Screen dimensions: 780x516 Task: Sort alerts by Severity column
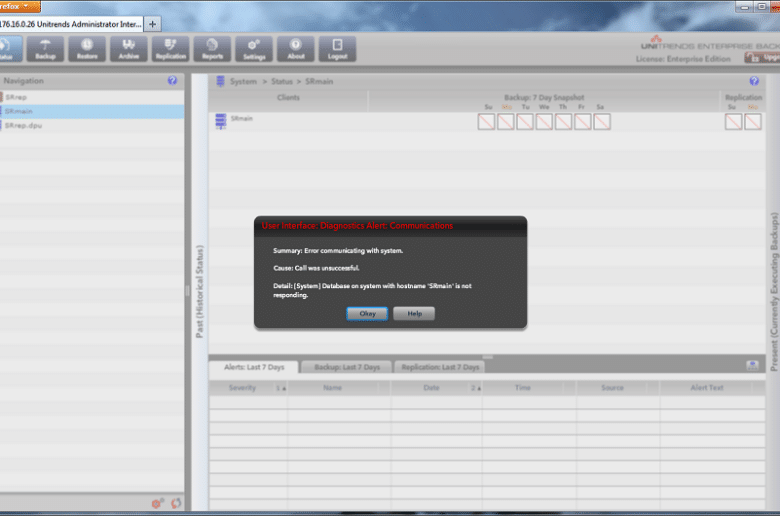point(248,388)
